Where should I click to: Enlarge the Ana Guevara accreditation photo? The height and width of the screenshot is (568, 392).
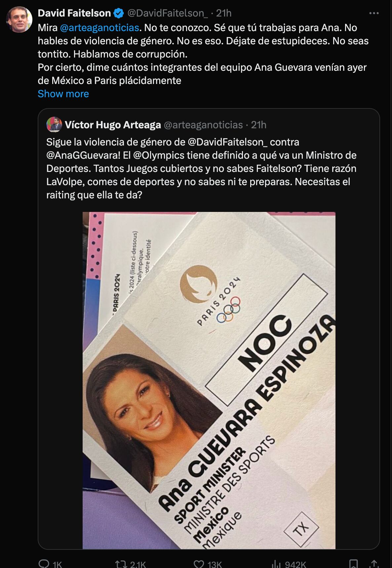point(209,380)
